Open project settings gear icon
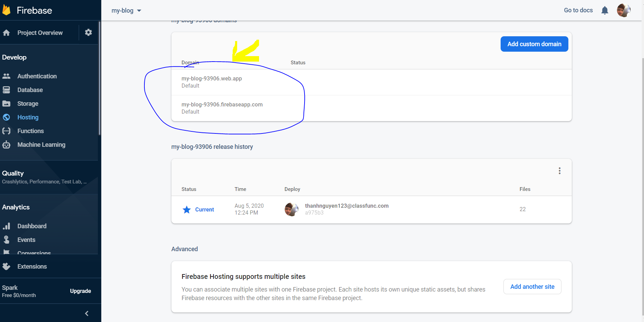The image size is (644, 322). [x=88, y=33]
